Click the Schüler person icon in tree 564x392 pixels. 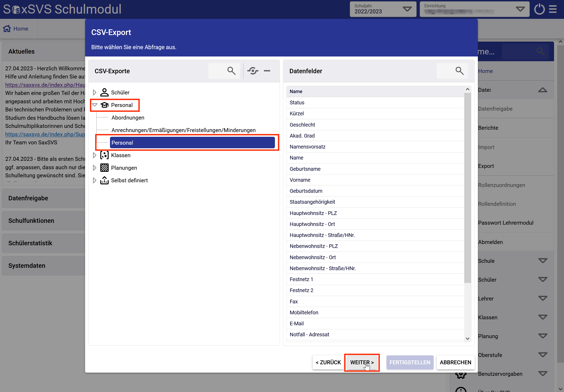click(x=104, y=92)
